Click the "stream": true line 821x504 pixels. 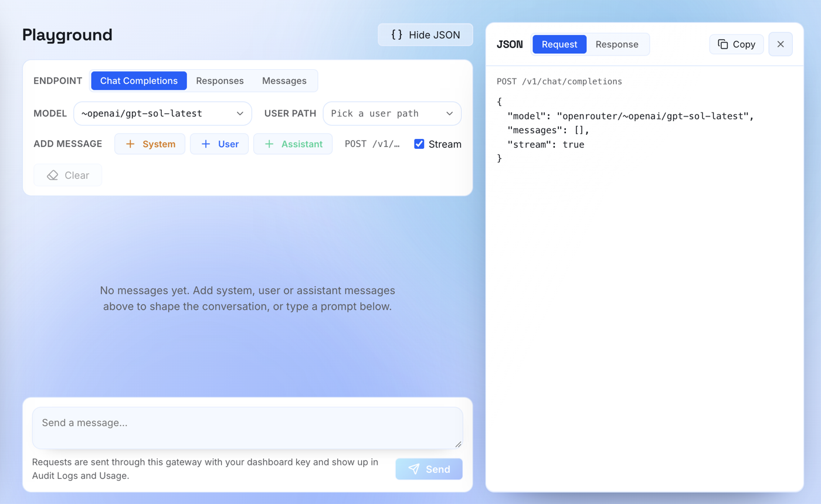click(545, 144)
